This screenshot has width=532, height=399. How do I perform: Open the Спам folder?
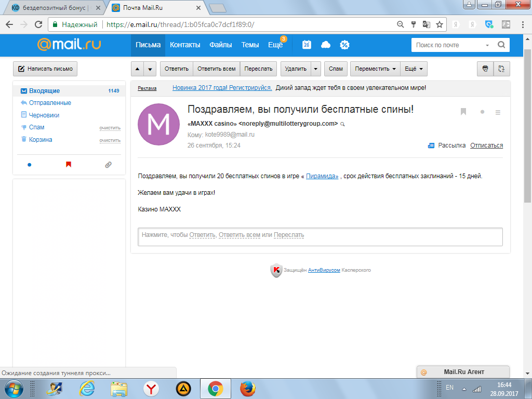[x=37, y=127]
